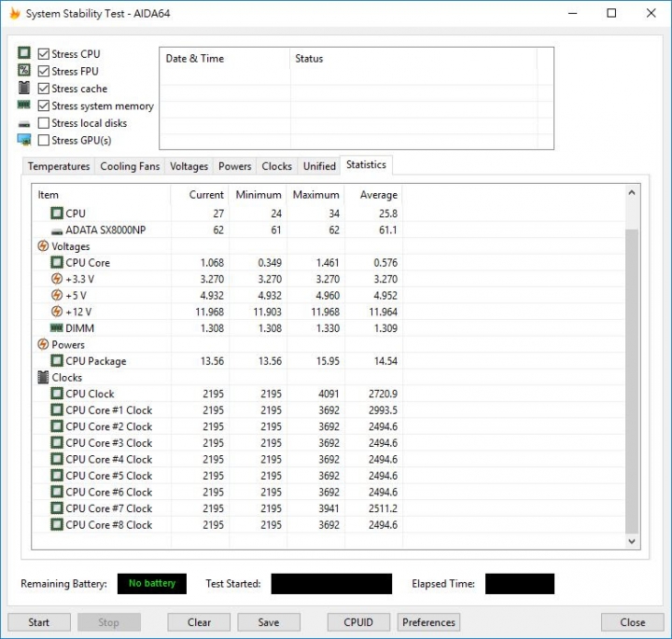
Task: Click the disk drive icon beside Stress local disks
Action: click(24, 124)
